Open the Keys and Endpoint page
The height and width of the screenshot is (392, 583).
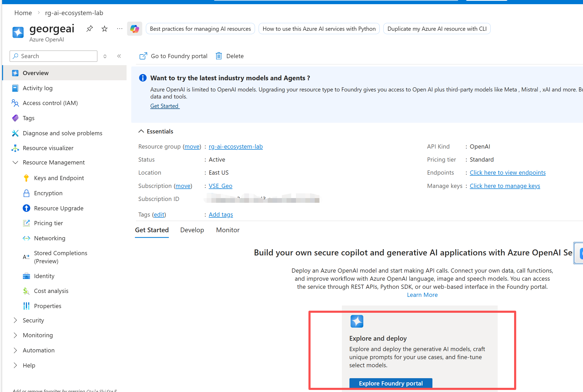click(x=59, y=178)
